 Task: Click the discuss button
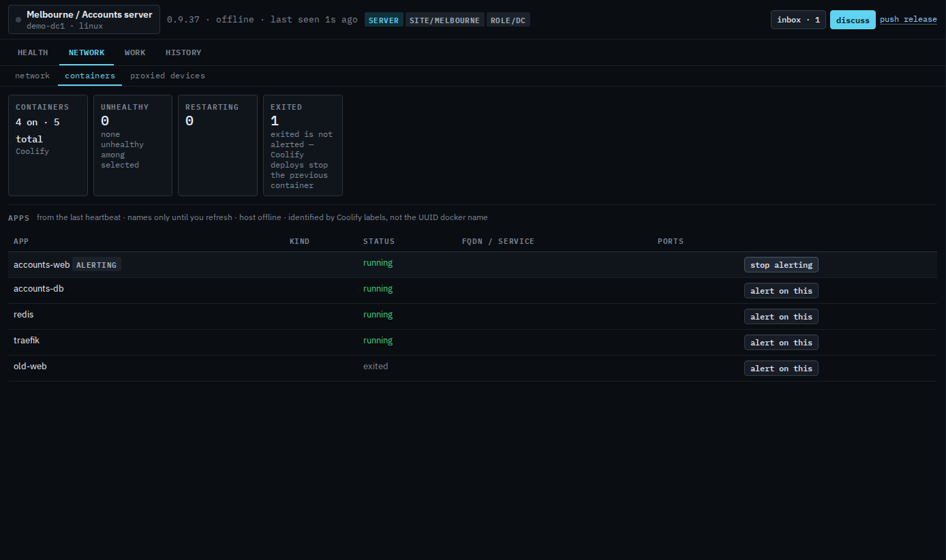pyautogui.click(x=853, y=20)
